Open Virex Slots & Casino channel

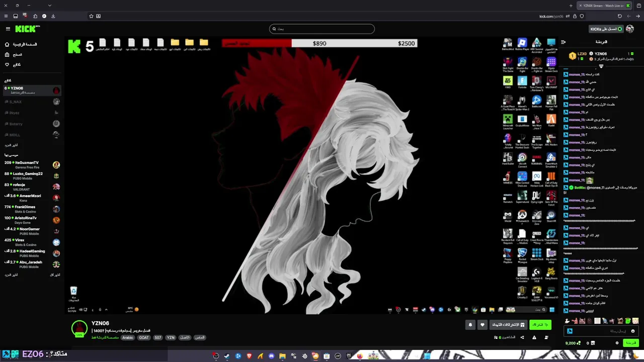(x=32, y=242)
